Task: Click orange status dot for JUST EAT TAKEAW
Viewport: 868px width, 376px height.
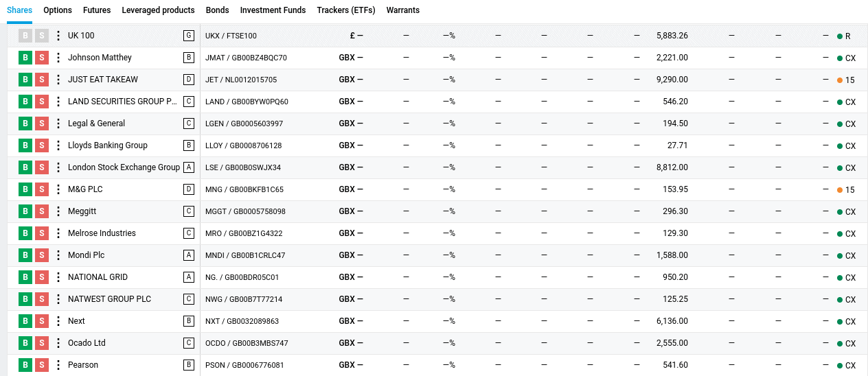Action: (x=840, y=80)
